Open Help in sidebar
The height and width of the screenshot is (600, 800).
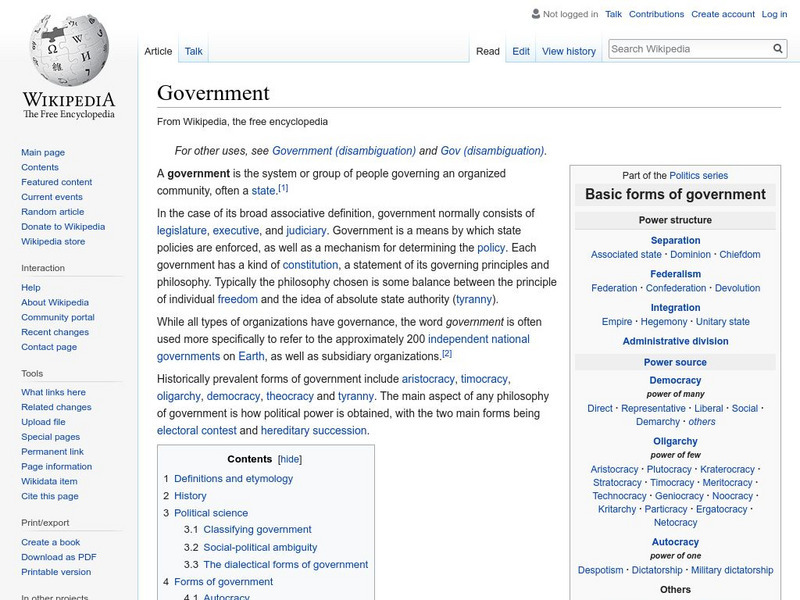coord(31,287)
